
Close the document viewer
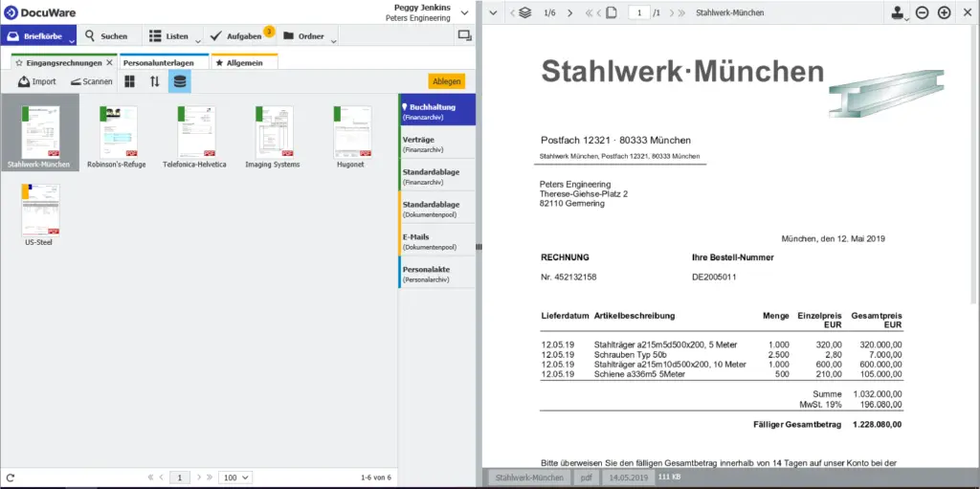[x=967, y=12]
